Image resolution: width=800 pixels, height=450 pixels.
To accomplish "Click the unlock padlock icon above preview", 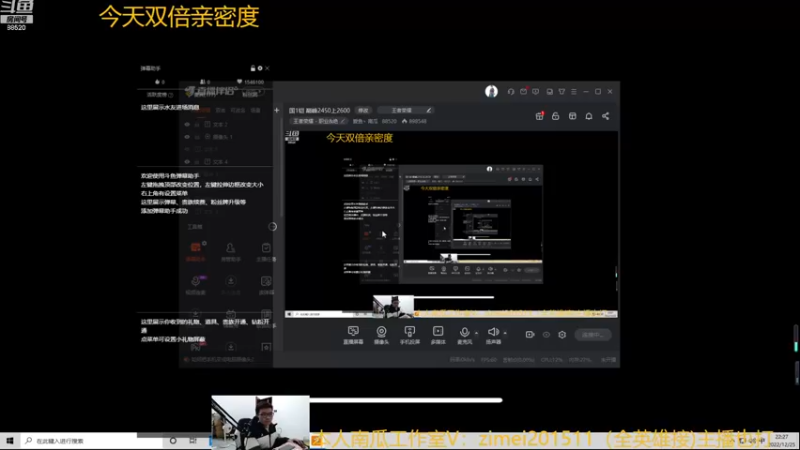I will click(556, 116).
